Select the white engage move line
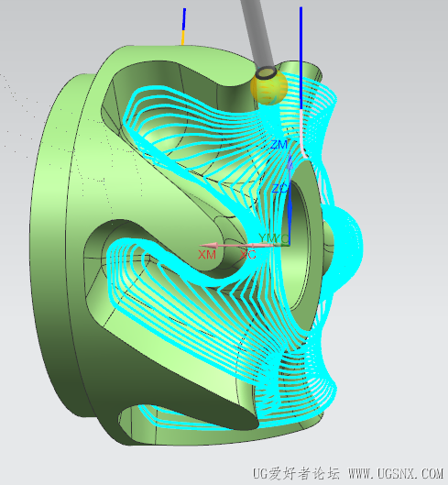448x485 pixels. click(x=301, y=134)
